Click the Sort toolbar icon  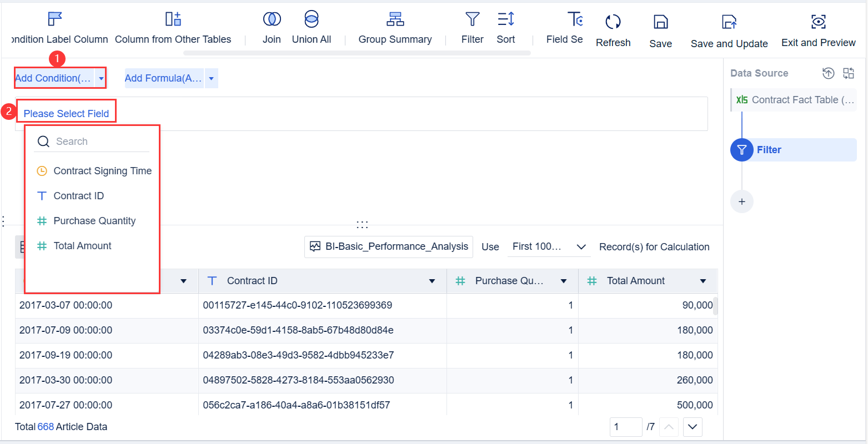click(505, 19)
